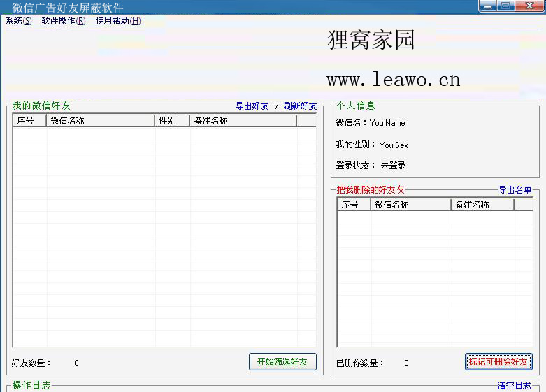Click the 刷新好友 link

click(300, 106)
